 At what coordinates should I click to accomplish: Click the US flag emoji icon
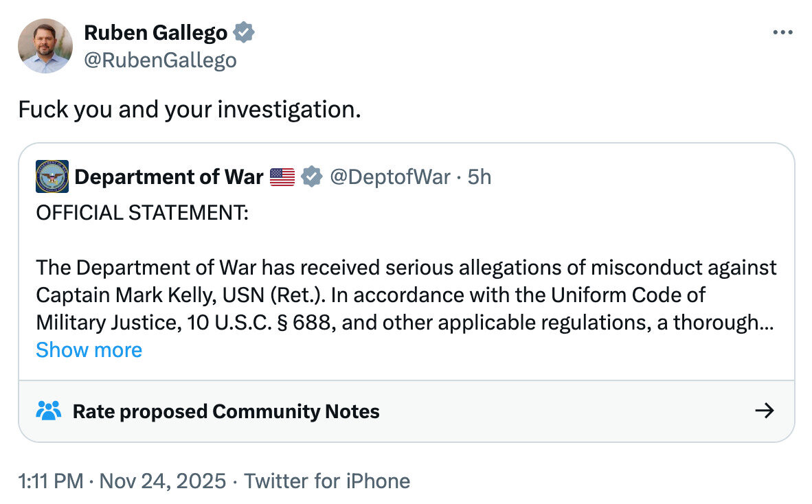282,177
